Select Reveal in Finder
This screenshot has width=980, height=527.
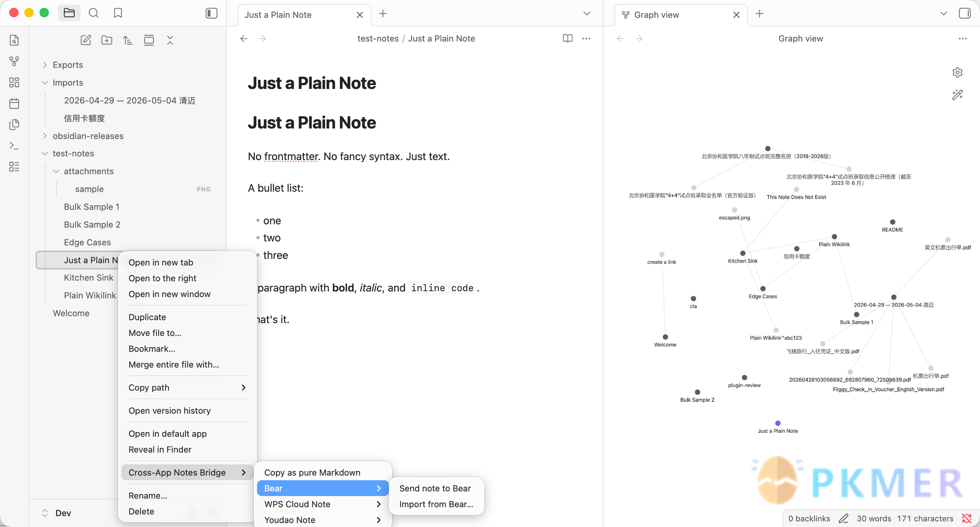tap(187, 449)
